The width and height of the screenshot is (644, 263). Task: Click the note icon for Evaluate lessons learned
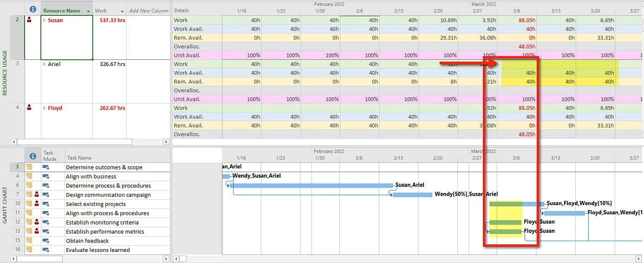click(x=29, y=250)
